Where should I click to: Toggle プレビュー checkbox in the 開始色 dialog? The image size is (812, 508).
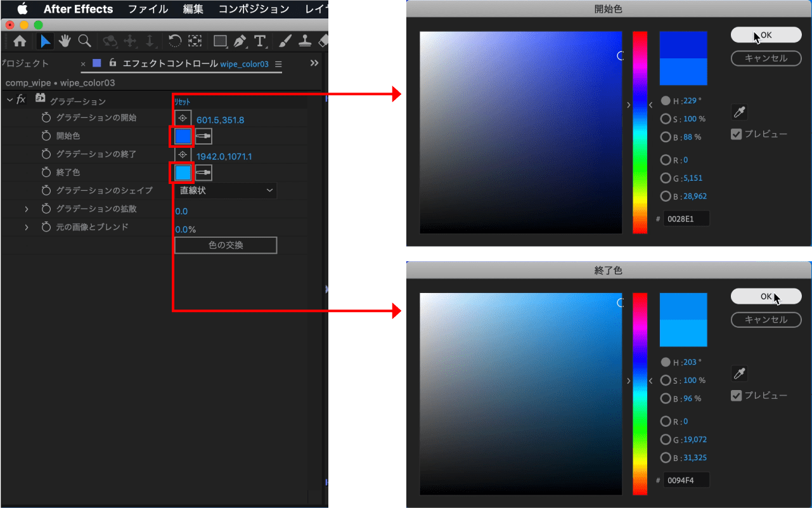coord(736,134)
